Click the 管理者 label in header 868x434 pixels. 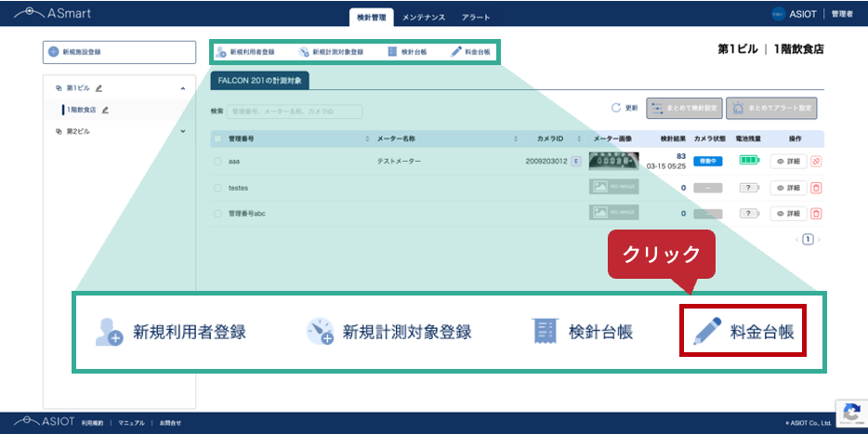[842, 14]
